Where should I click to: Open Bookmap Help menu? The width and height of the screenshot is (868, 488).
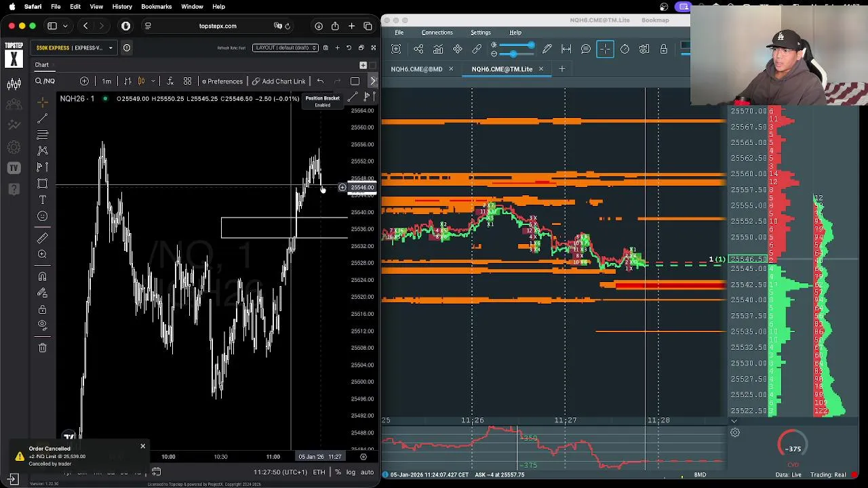pyautogui.click(x=515, y=33)
